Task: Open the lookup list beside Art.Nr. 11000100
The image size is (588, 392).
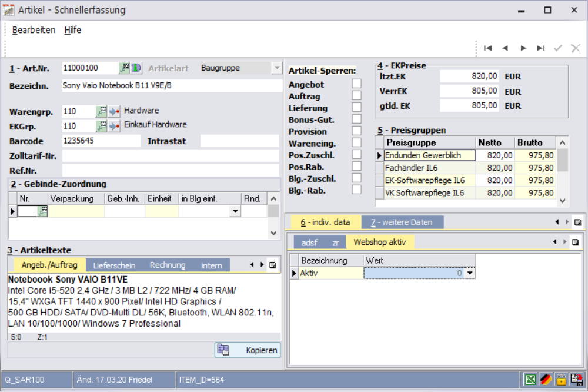Action: tap(124, 68)
